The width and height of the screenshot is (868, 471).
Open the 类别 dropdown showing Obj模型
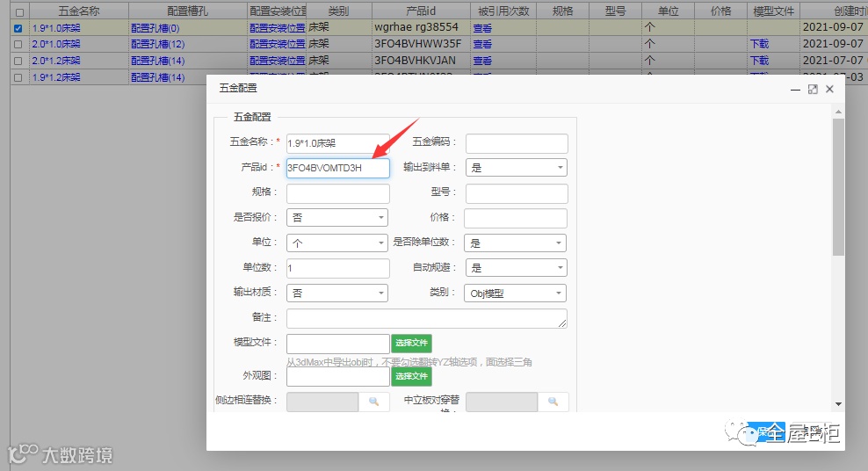[516, 293]
